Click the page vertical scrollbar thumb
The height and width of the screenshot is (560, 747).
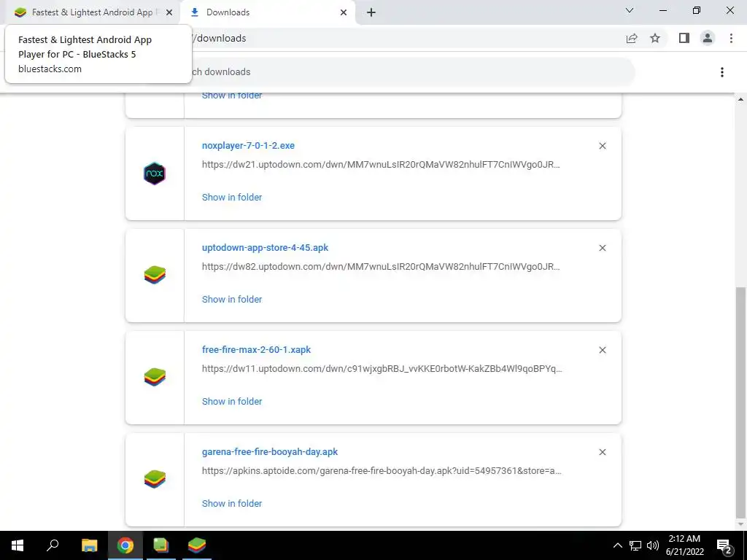pos(740,402)
